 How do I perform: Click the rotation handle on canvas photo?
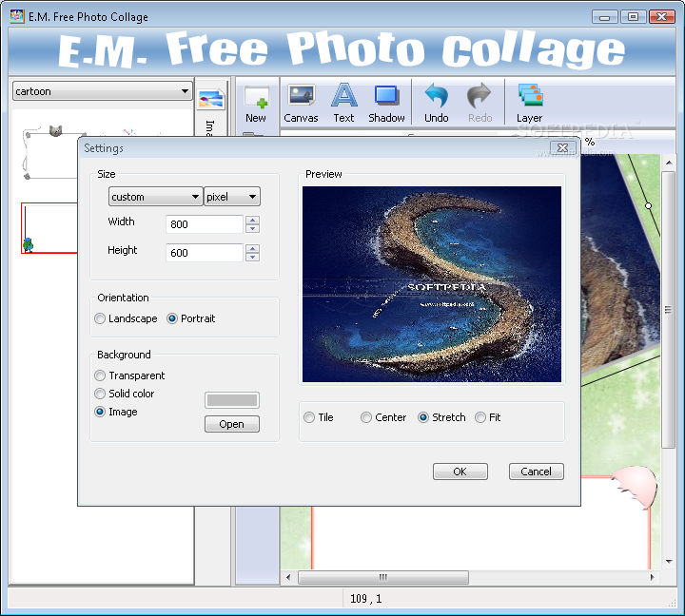click(x=648, y=205)
